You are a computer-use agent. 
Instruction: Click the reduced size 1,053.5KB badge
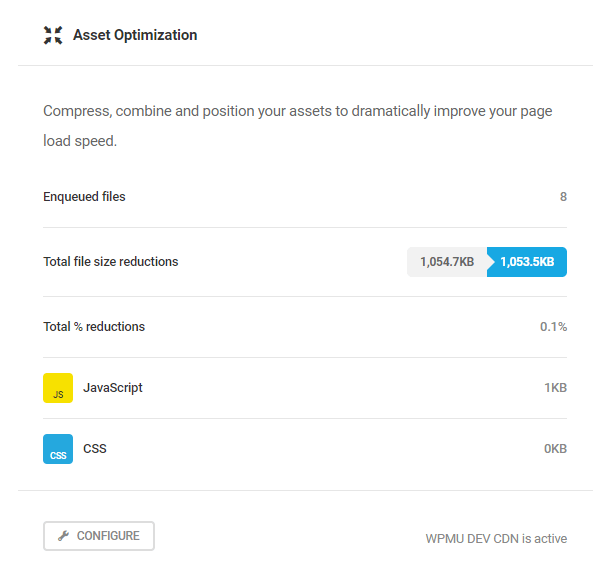pos(527,262)
